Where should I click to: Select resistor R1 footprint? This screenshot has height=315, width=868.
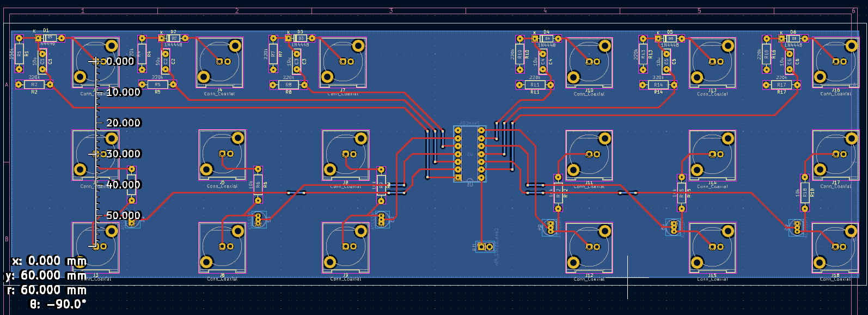pyautogui.click(x=19, y=53)
